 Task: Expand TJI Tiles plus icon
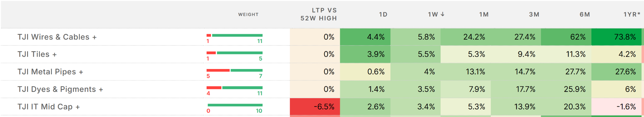[54, 55]
